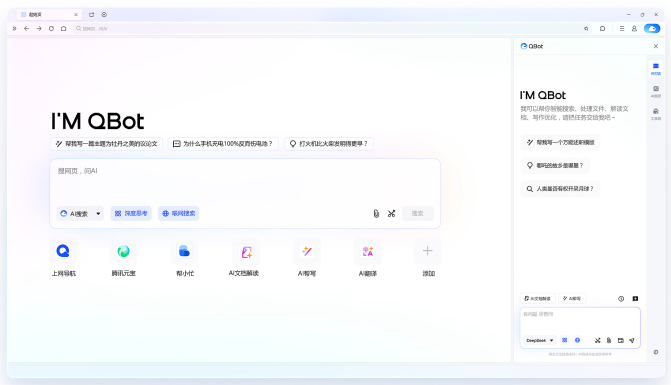This screenshot has height=385, width=671.
Task: Go to the browser home page icon
Action: click(64, 29)
